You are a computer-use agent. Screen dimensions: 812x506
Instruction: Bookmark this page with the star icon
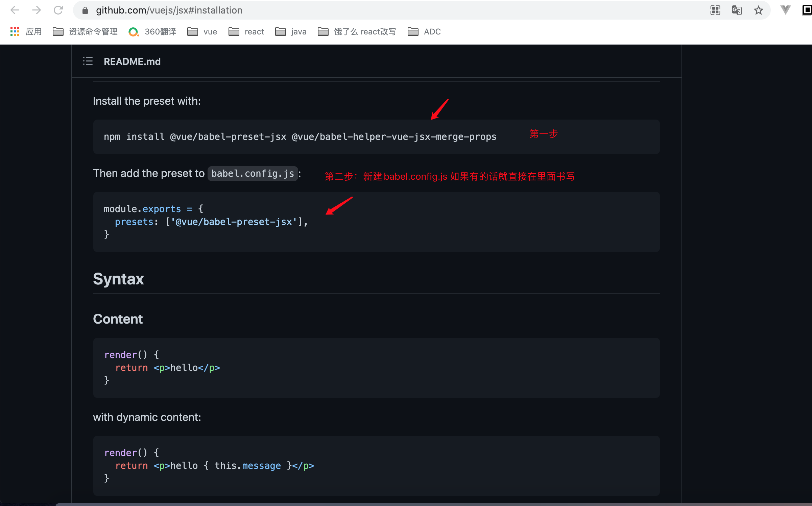point(759,10)
